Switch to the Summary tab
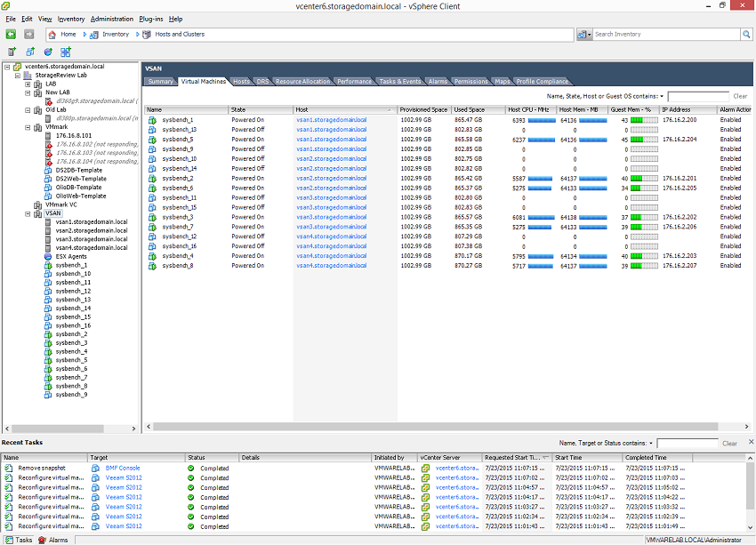756x545 pixels. [161, 82]
